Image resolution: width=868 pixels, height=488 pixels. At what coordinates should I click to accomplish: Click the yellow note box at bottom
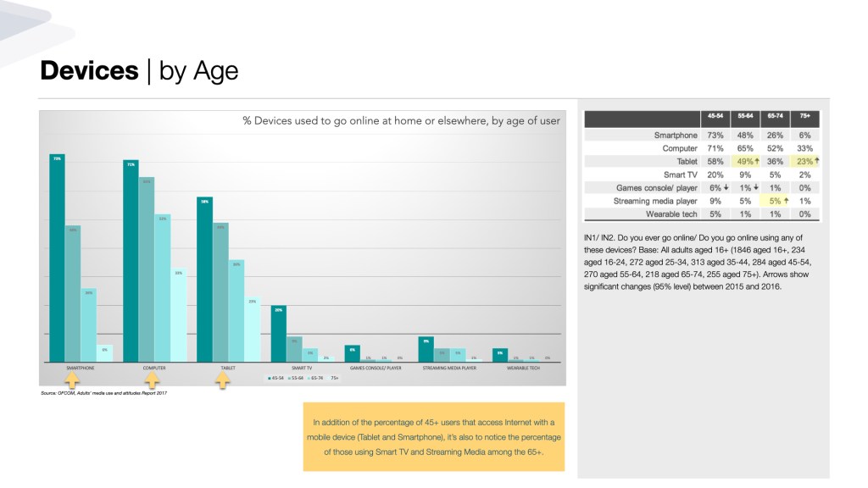[x=433, y=436]
